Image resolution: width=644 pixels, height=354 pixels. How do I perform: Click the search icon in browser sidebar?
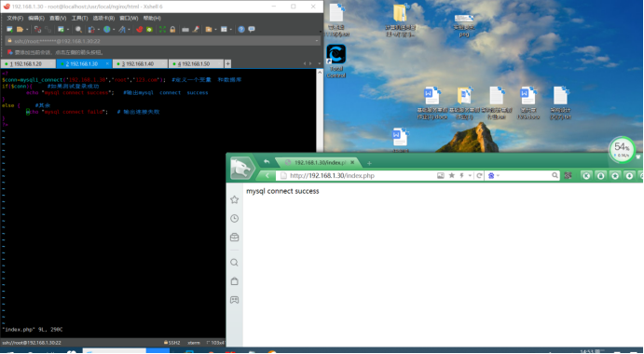235,263
